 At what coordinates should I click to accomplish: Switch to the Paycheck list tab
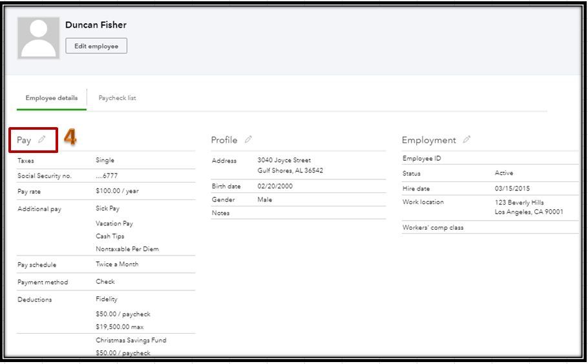[117, 97]
